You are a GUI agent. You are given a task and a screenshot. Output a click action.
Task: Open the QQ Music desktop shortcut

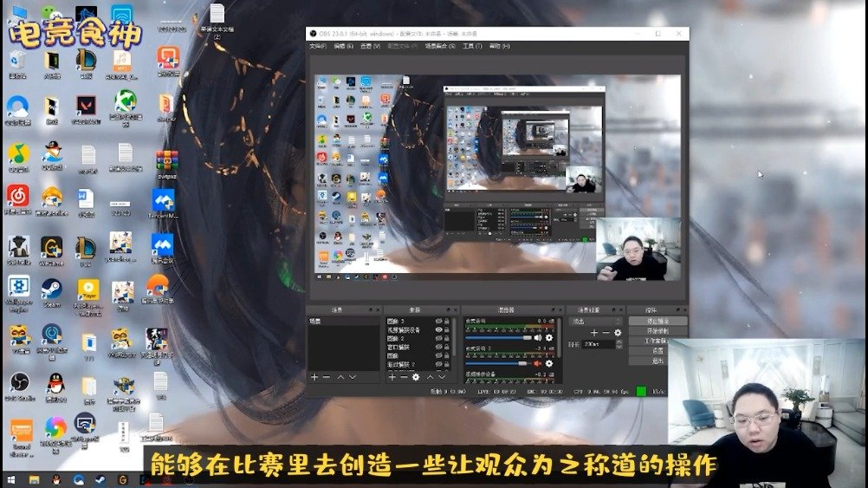tap(18, 157)
